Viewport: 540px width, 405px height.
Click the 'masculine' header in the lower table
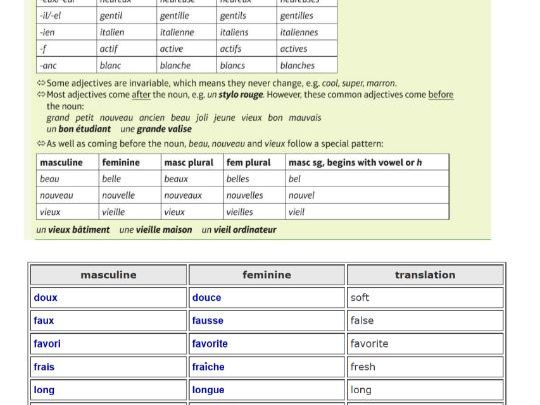(108, 275)
